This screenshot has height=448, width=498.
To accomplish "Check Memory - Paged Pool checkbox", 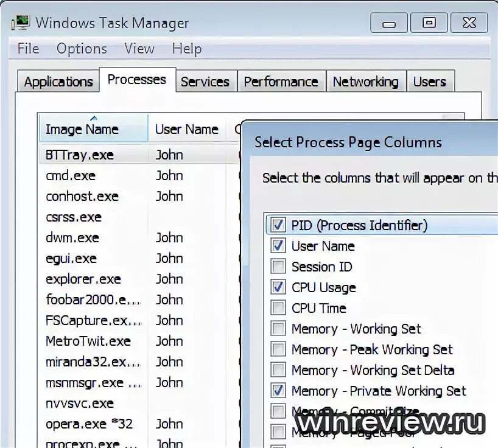I will pyautogui.click(x=278, y=432).
